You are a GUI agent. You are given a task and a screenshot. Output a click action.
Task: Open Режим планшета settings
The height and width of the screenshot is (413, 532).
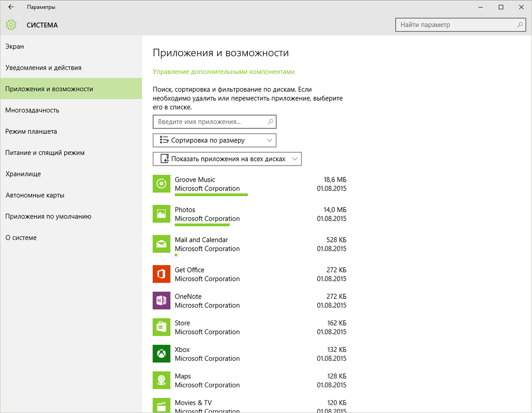pos(71,132)
